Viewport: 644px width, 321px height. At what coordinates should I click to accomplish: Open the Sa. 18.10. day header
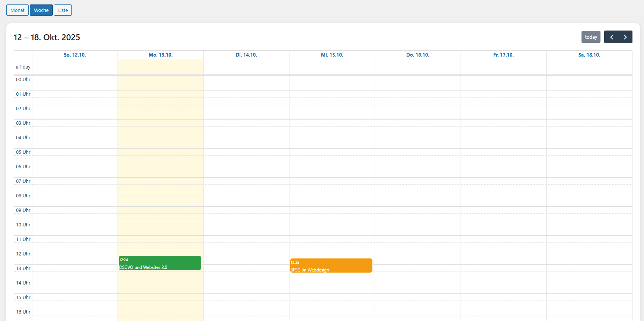pyautogui.click(x=589, y=55)
